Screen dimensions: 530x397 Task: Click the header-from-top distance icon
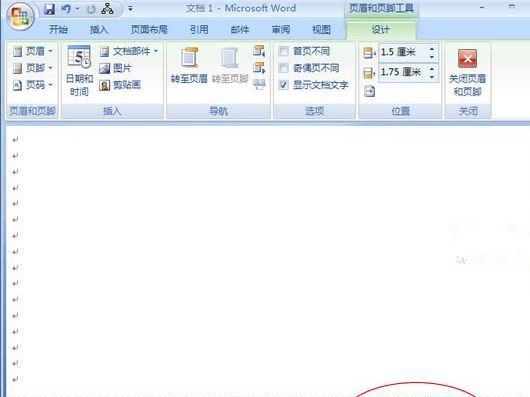(369, 53)
